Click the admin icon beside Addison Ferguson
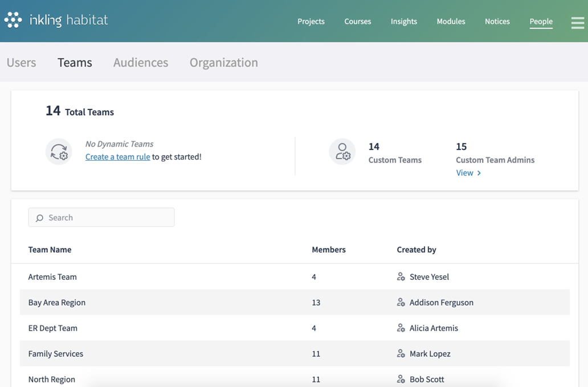588x387 pixels. [x=401, y=303]
